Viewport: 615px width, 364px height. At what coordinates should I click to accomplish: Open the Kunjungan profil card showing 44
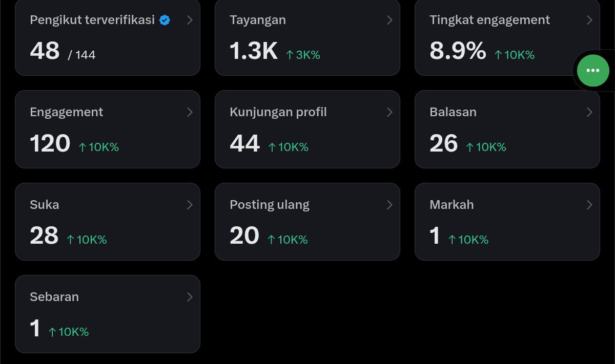pyautogui.click(x=307, y=130)
